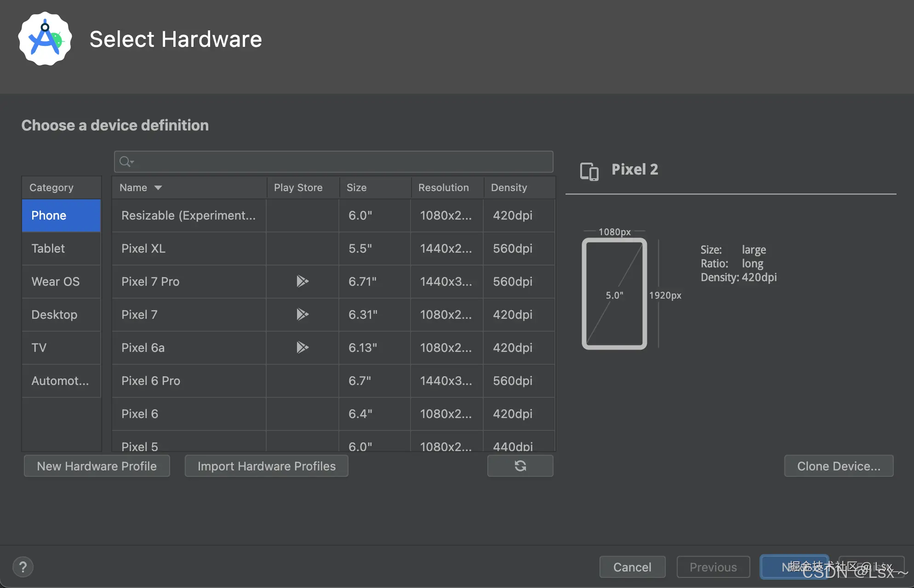The width and height of the screenshot is (914, 588).
Task: Click the Play Store icon for Pixel 7
Action: [x=302, y=314]
